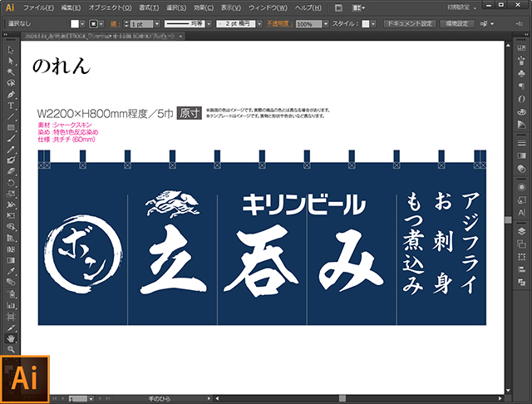Screen dimensions: 532x404
Task: Expand the opacity 100% dropdown
Action: 326,24
